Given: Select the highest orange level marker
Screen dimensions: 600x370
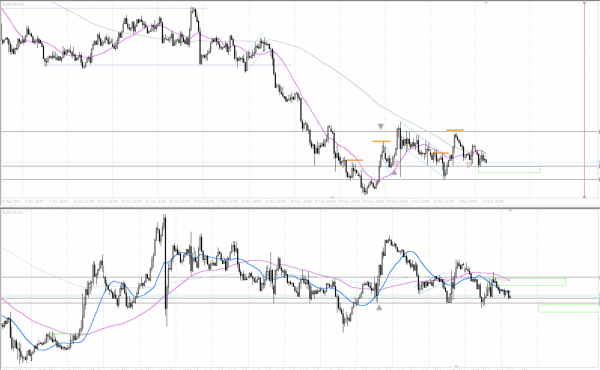Looking at the screenshot, I should (455, 130).
